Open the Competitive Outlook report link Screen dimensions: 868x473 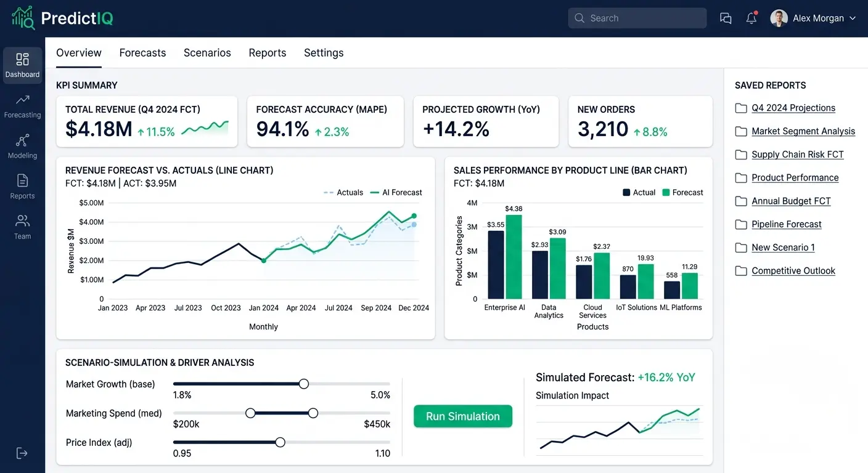coord(793,271)
